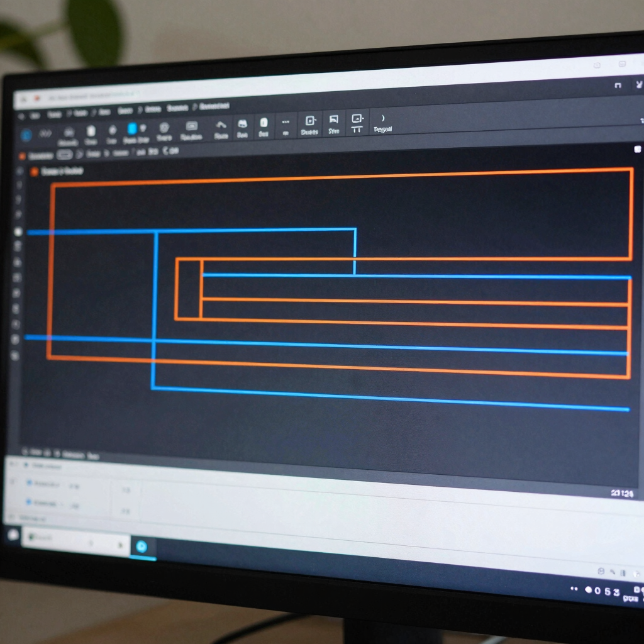
Task: Click the wide rectangle keyboard-like toolbar icon
Action: coord(192,126)
